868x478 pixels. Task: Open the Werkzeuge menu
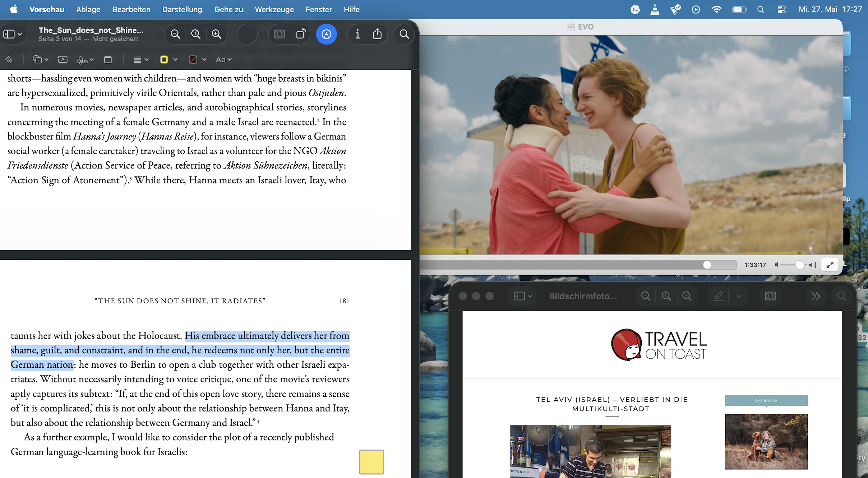tap(274, 9)
